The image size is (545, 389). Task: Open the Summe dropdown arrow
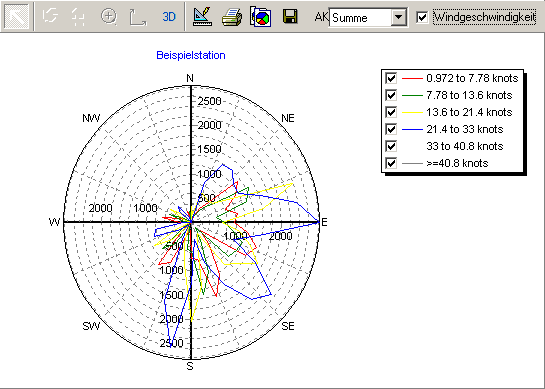pos(398,17)
